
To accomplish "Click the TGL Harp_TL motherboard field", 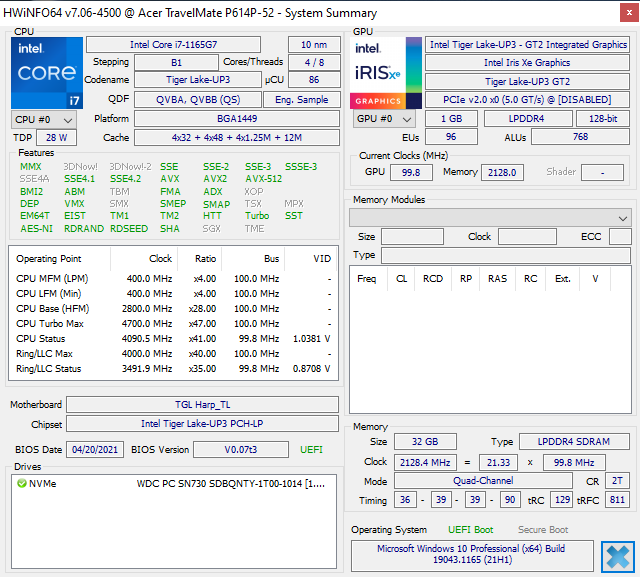I will coord(202,404).
